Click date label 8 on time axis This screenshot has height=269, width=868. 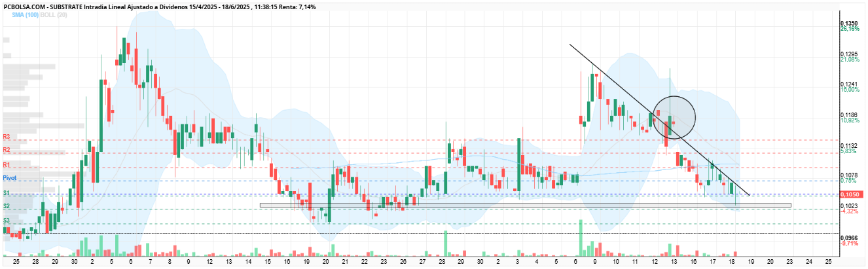(170, 261)
